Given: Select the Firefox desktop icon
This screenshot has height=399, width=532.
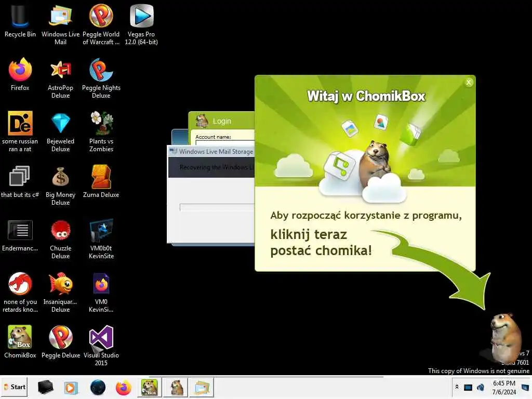Looking at the screenshot, I should [x=20, y=75].
